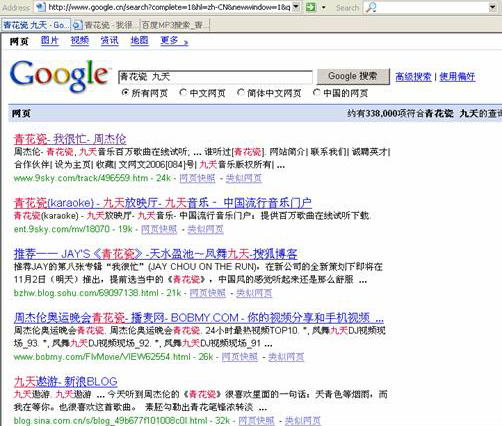Open 类似网页 for the ent.9sky.com result

click(x=205, y=229)
